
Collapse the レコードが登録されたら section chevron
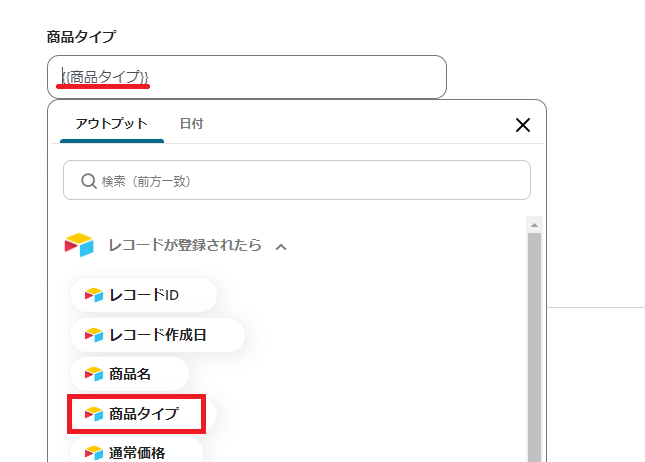pyautogui.click(x=281, y=246)
